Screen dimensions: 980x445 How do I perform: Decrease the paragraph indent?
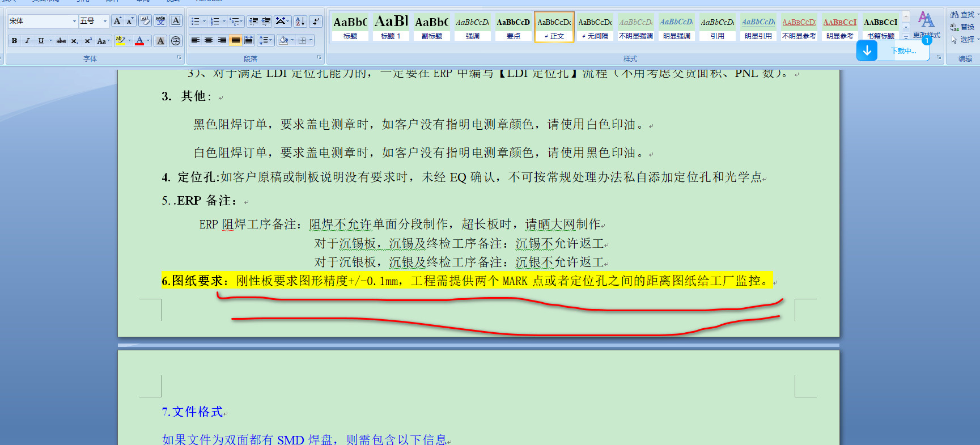253,22
